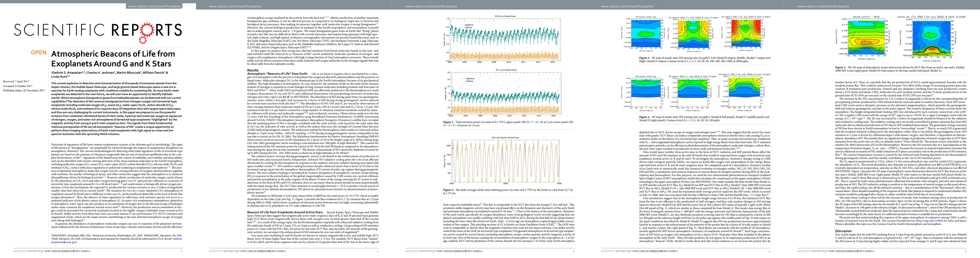Image resolution: width=980 pixels, height=258 pixels.
Task: Click the Results section heading
Action: click(253, 70)
